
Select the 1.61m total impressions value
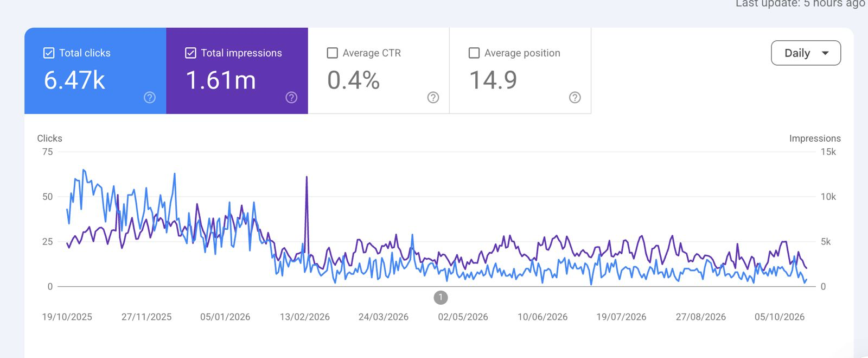[x=221, y=80]
